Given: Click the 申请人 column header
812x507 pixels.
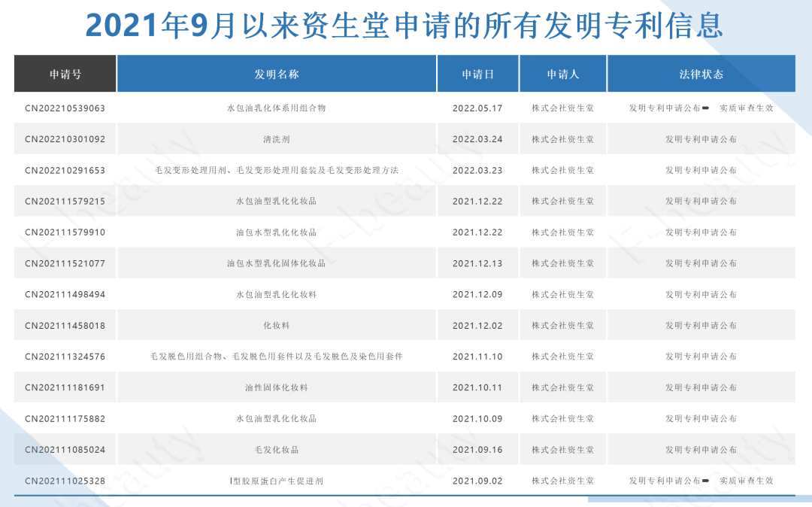Looking at the screenshot, I should pyautogui.click(x=563, y=74).
